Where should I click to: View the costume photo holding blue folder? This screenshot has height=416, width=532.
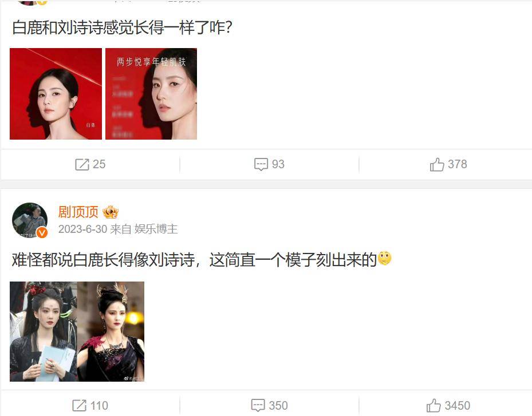tap(44, 331)
